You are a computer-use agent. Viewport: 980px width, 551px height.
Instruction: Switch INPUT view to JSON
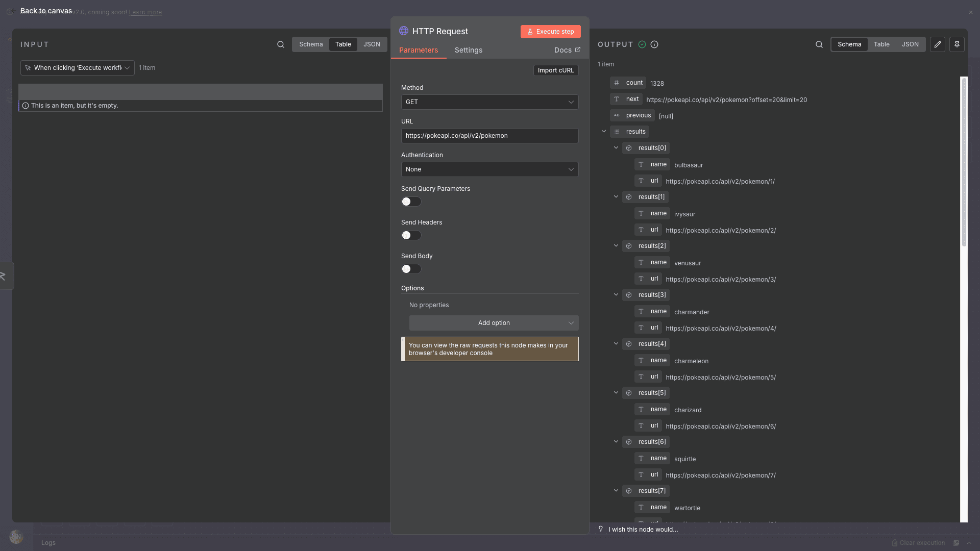point(372,44)
